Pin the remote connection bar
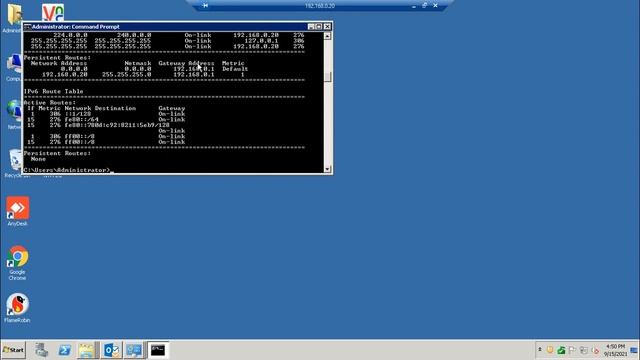640x360 pixels. (x=205, y=6)
